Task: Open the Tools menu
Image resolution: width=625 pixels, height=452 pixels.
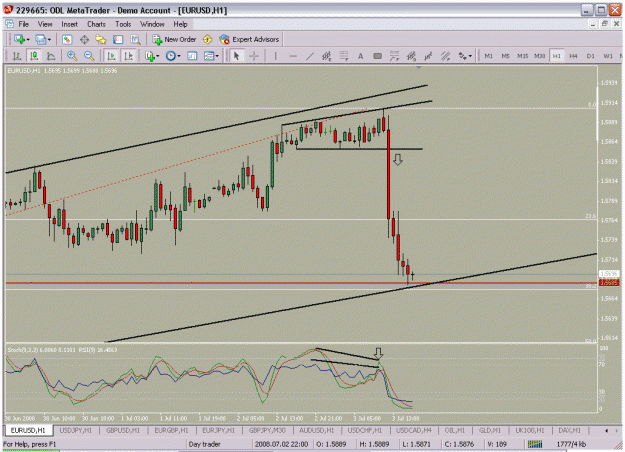Action: [123, 24]
